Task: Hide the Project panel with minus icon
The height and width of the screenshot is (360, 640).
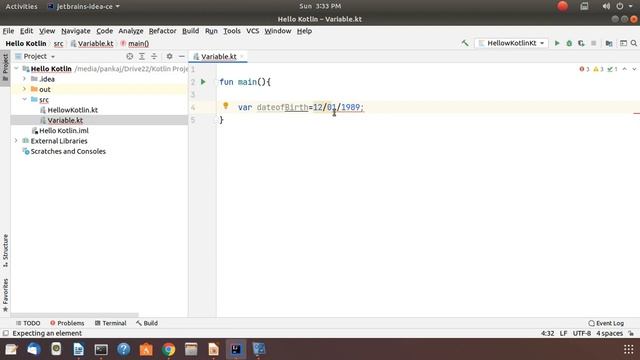Action: point(182,56)
